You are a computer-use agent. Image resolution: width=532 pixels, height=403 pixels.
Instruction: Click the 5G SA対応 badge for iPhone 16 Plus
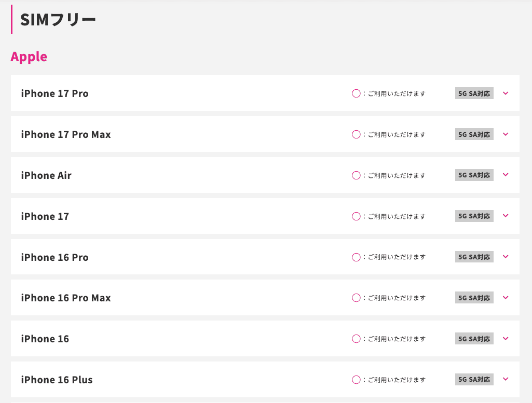click(474, 380)
